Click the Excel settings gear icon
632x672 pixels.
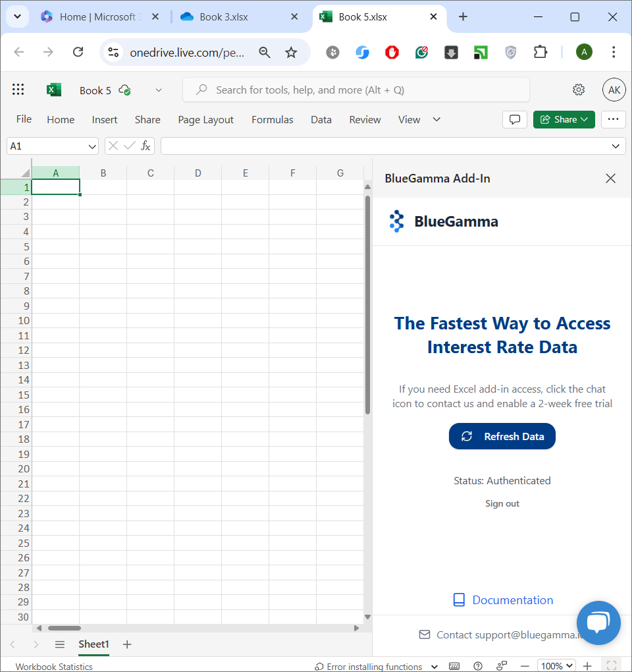click(579, 90)
